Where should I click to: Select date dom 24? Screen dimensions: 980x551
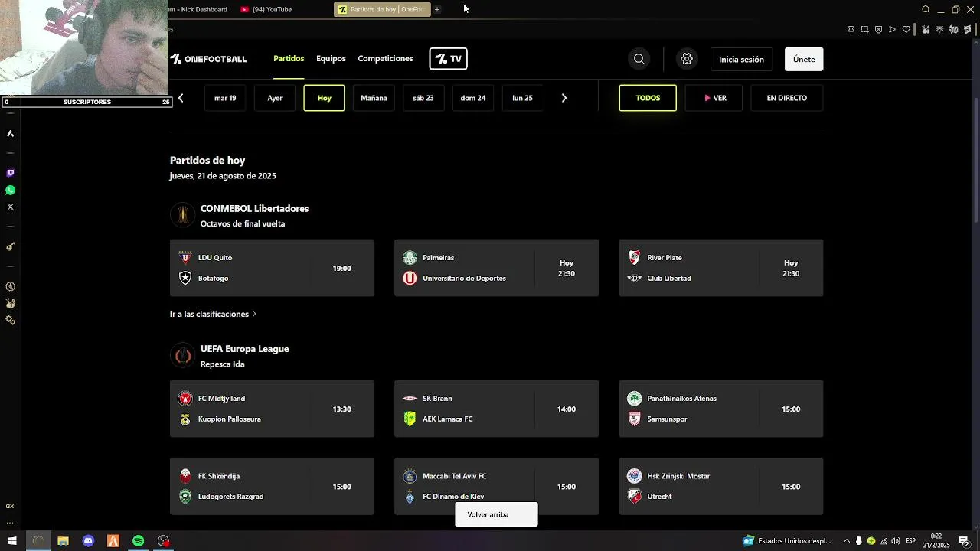pos(473,98)
